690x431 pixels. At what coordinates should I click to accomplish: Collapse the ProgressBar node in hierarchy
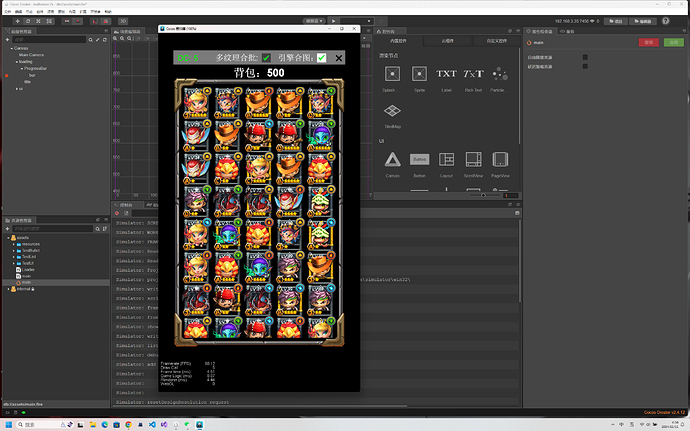pyautogui.click(x=22, y=69)
